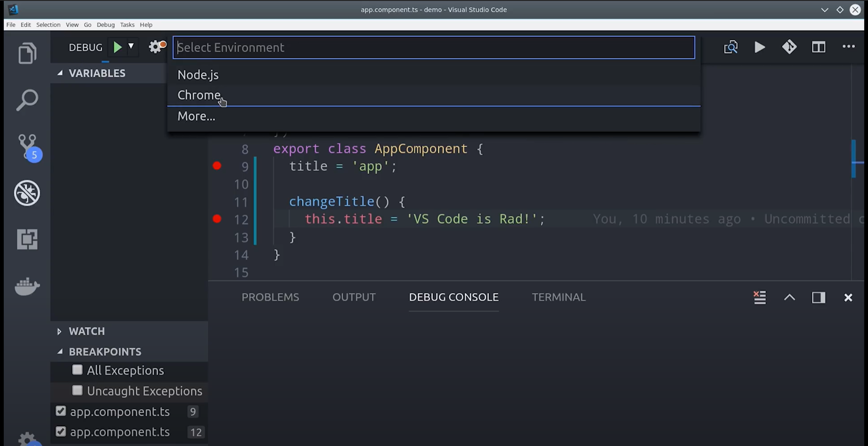Open Source Control view with 5 changes
Image resolution: width=868 pixels, height=446 pixels.
point(29,148)
